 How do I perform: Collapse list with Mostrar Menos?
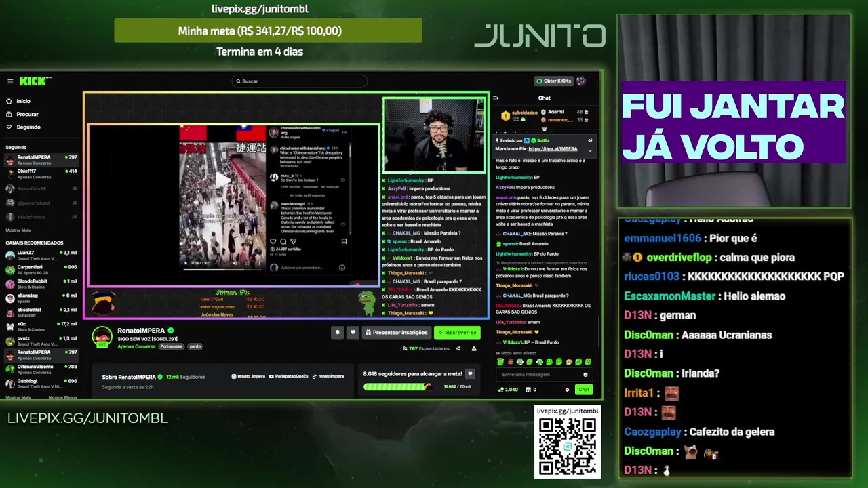point(62,397)
